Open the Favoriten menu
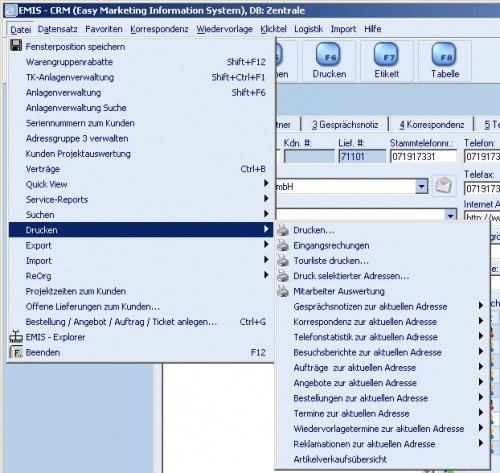500x473 pixels. 104,29
